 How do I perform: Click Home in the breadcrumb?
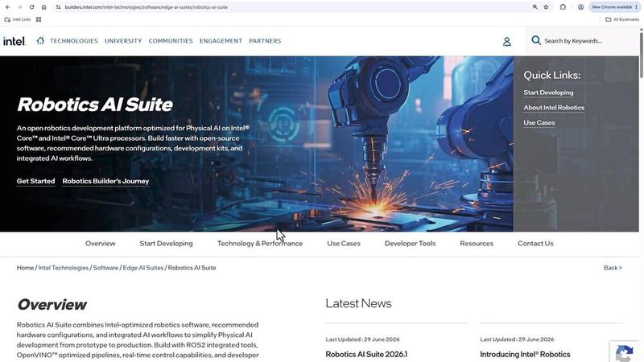pyautogui.click(x=25, y=268)
